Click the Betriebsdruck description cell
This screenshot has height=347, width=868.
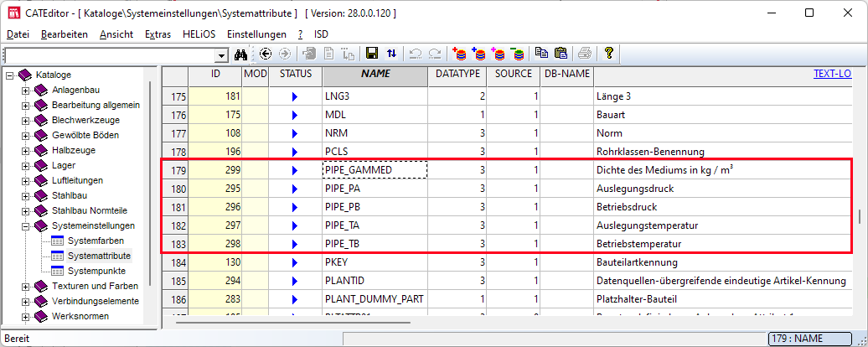click(723, 207)
